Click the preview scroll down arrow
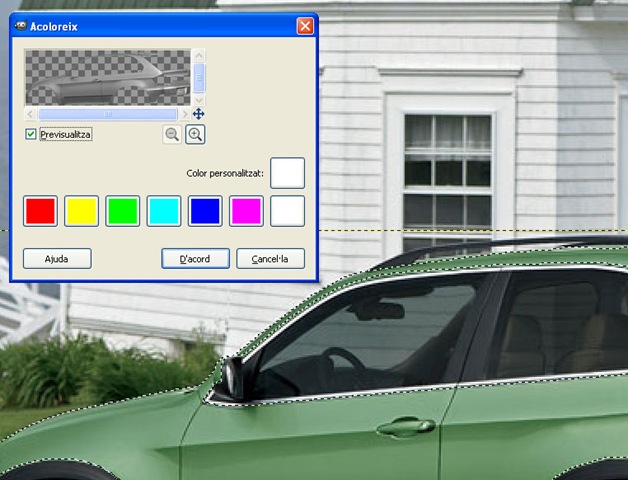628x480 pixels. (199, 100)
